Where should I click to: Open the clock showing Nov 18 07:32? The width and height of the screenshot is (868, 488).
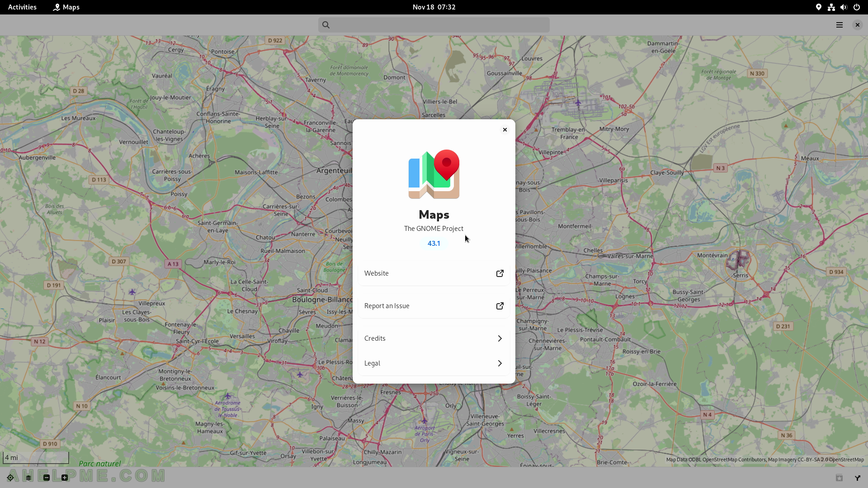[x=434, y=7]
